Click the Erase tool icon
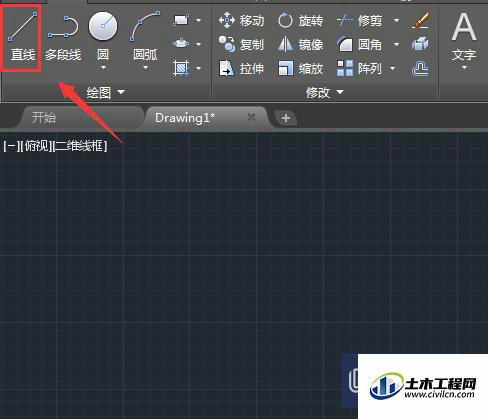Viewport: 488px width, 419px height. tap(420, 20)
